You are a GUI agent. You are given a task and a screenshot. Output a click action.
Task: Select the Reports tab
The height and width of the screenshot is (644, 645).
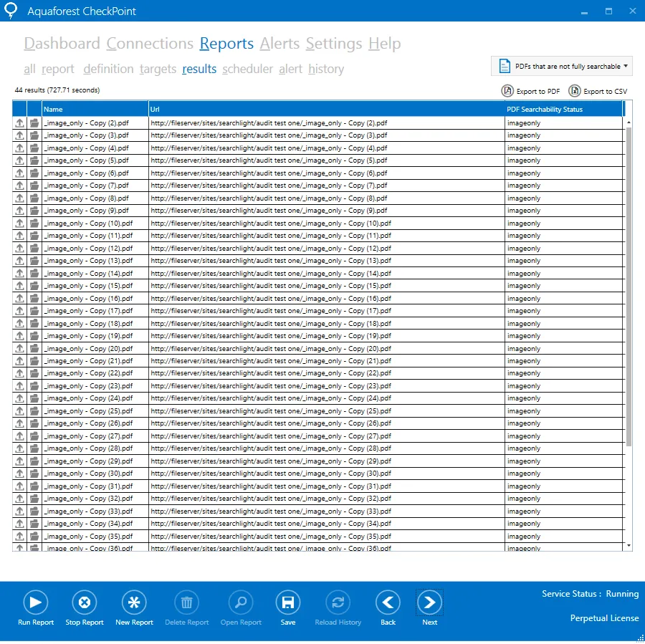coord(226,44)
